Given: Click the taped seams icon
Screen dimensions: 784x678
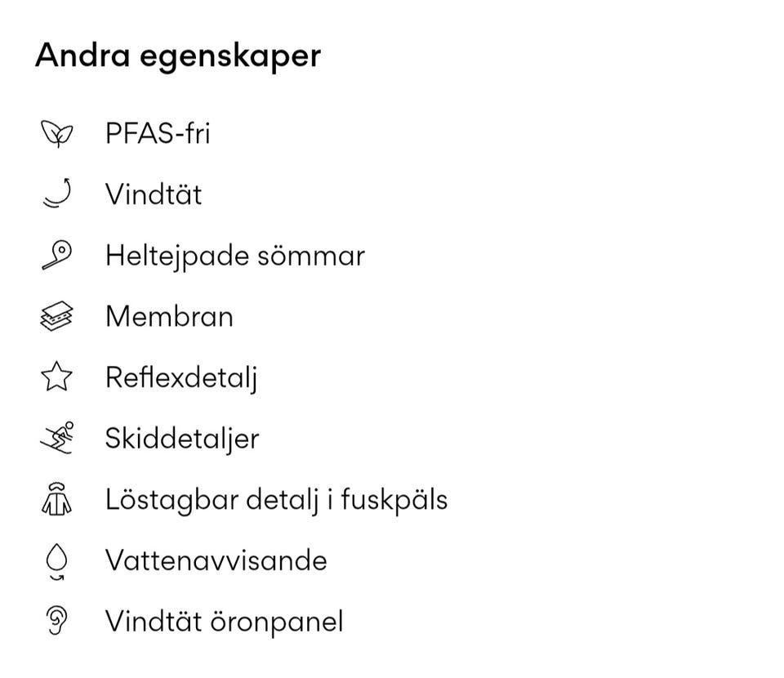Looking at the screenshot, I should (x=56, y=256).
